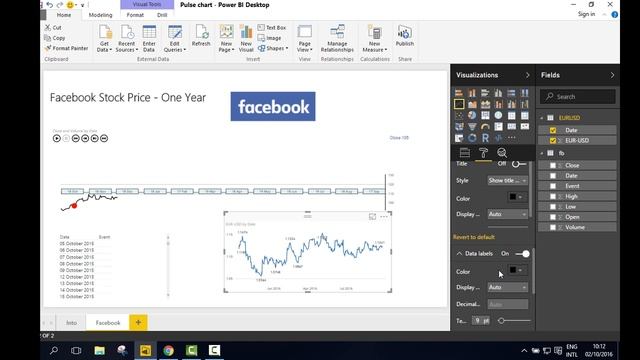
Task: Click the Publish button
Action: pos(405,36)
